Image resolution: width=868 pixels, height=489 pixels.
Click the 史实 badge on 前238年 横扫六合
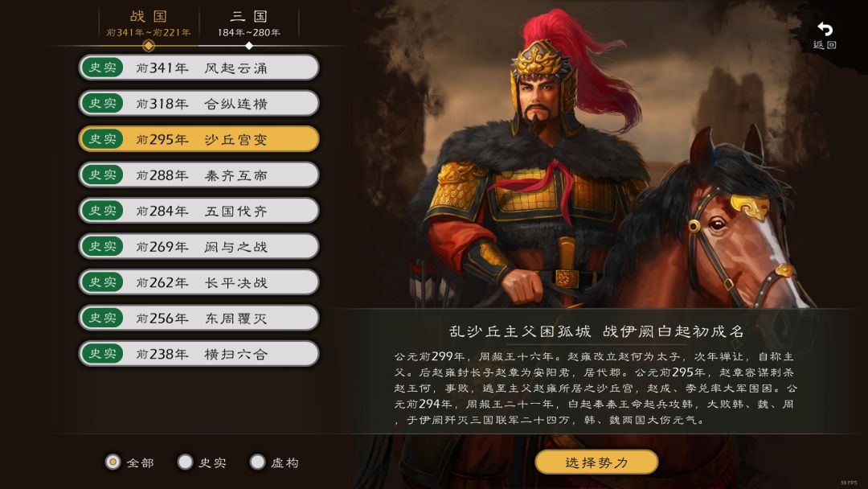pyautogui.click(x=102, y=353)
